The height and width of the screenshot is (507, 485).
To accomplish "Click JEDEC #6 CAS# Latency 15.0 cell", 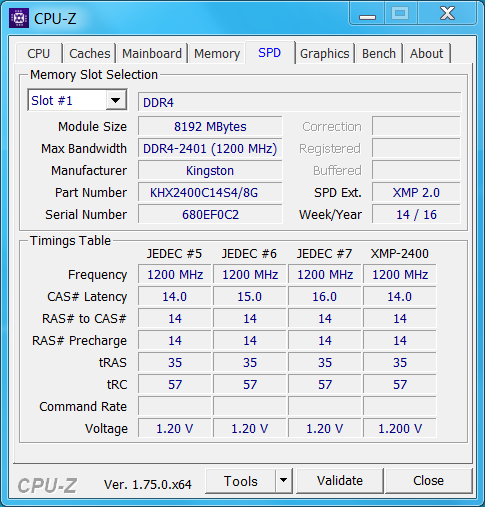I will coord(250,297).
